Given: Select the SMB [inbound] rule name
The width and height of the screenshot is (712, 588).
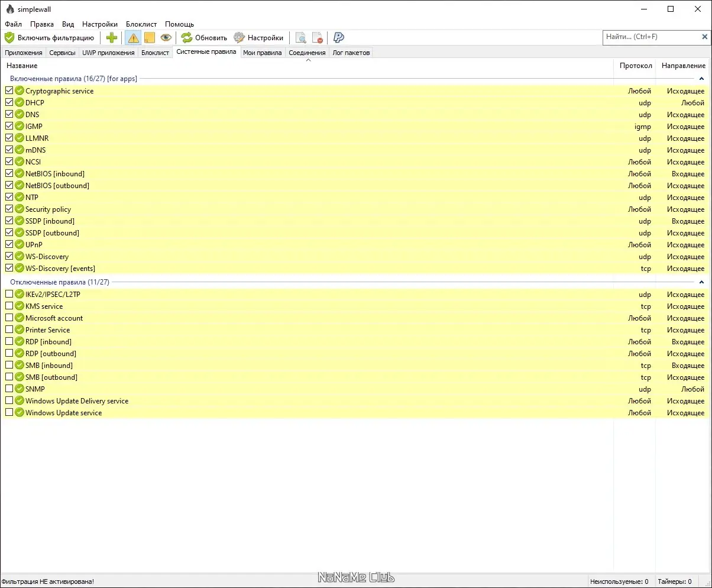Looking at the screenshot, I should 49,366.
